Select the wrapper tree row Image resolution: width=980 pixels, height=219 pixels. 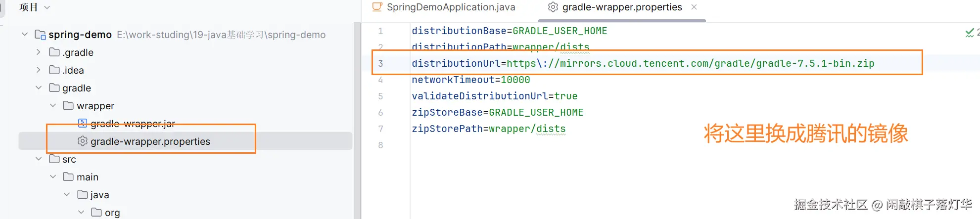[x=186, y=105]
